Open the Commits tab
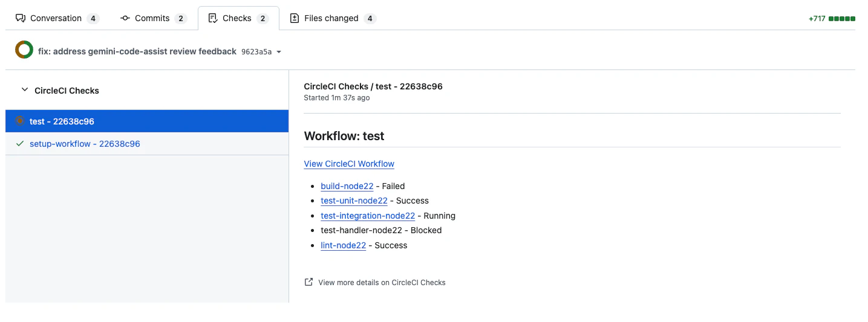868x322 pixels. [x=154, y=18]
